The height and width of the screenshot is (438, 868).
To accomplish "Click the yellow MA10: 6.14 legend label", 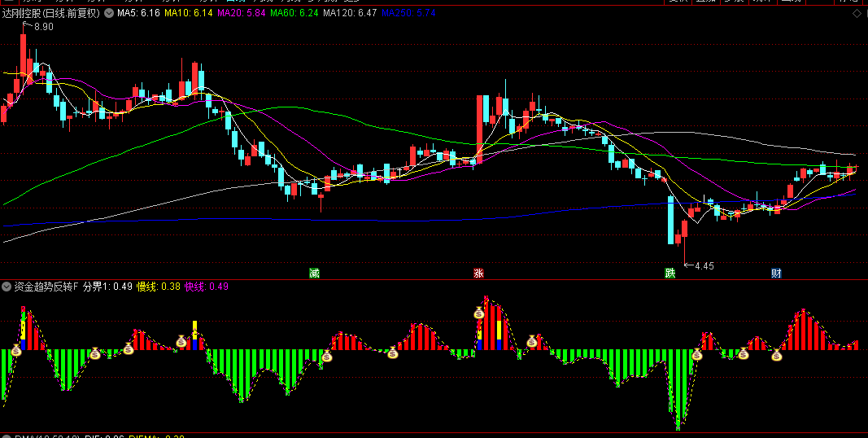I will point(188,13).
